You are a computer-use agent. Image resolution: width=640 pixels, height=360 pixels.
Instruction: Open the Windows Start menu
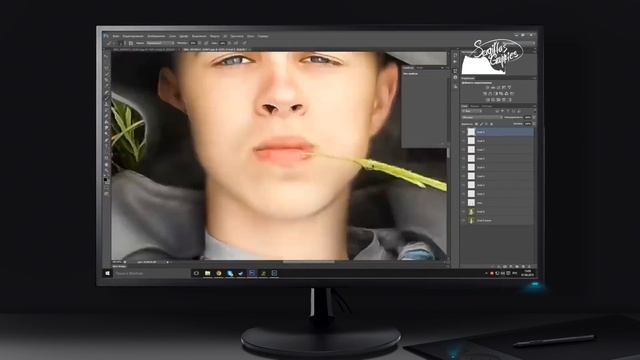click(107, 273)
